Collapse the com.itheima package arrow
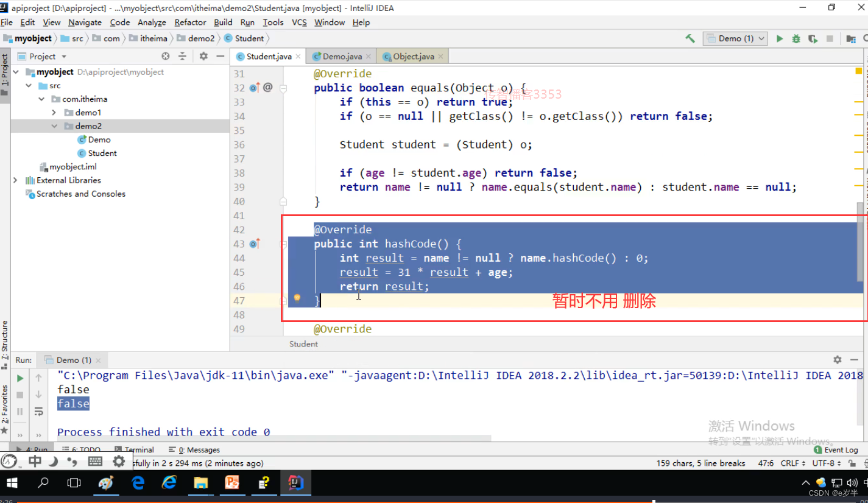The width and height of the screenshot is (868, 503). [41, 99]
